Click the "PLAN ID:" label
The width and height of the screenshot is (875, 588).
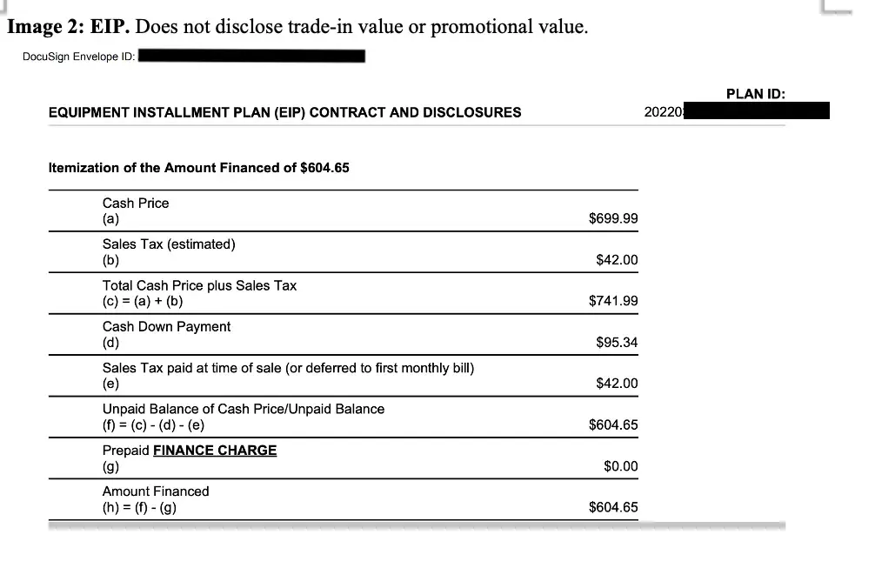(755, 94)
